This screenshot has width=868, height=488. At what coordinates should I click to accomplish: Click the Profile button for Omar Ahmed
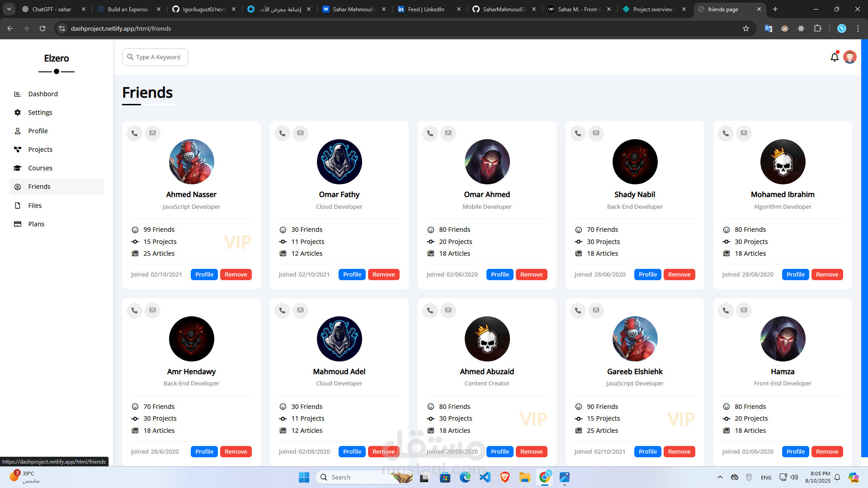pos(500,275)
